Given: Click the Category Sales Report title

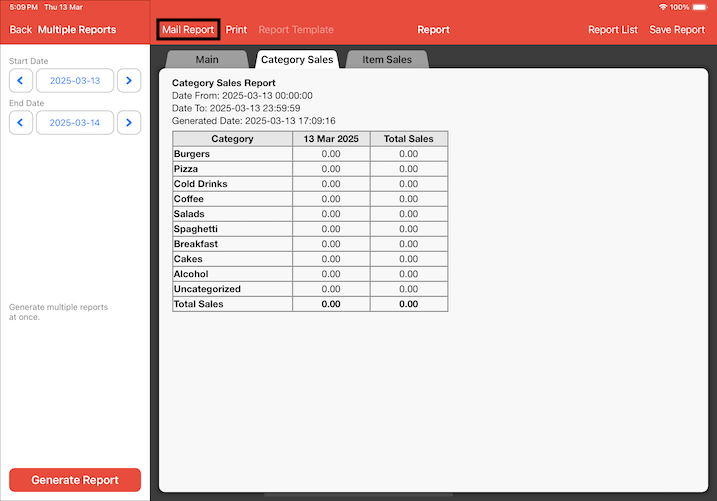Looking at the screenshot, I should click(x=224, y=83).
